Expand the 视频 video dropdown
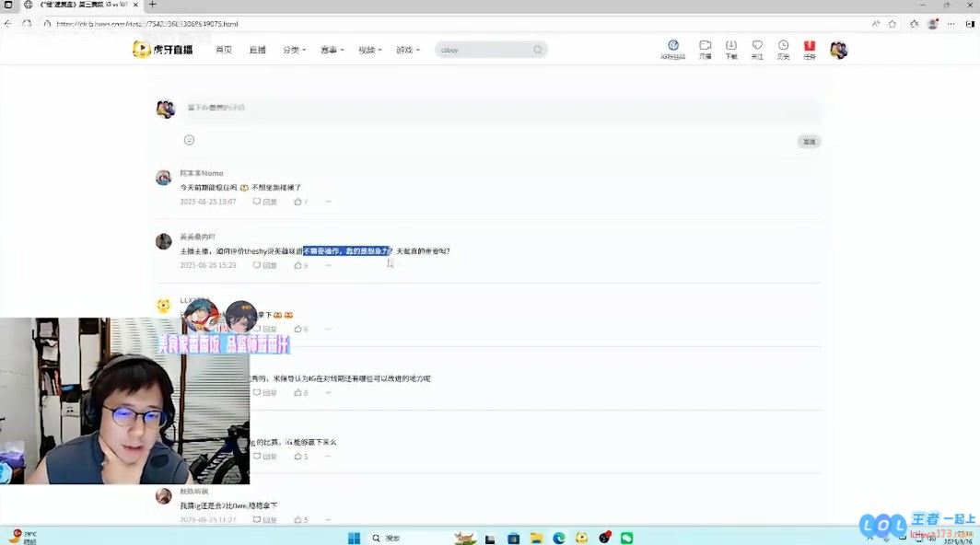 tap(370, 50)
